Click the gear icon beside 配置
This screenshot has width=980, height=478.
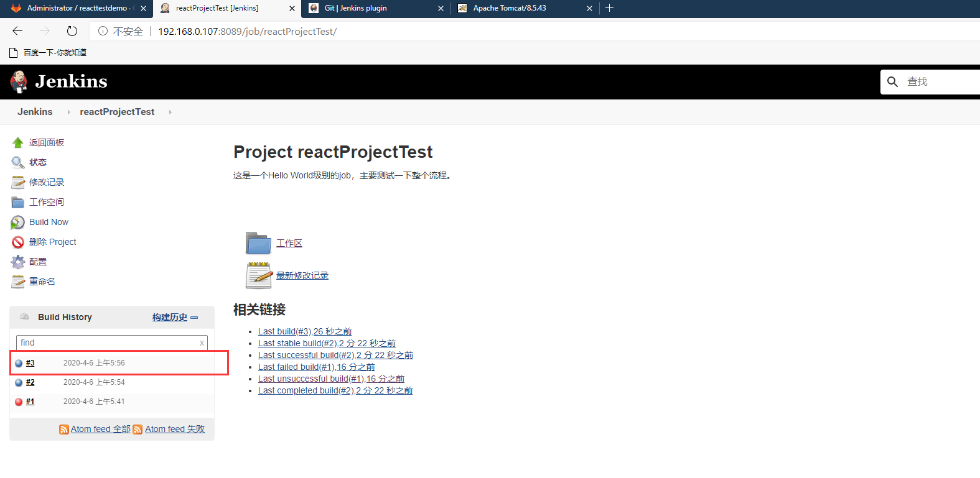(17, 262)
